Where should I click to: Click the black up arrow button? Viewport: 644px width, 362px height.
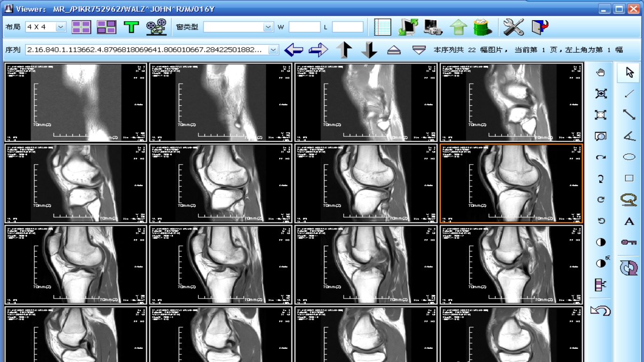pyautogui.click(x=344, y=49)
